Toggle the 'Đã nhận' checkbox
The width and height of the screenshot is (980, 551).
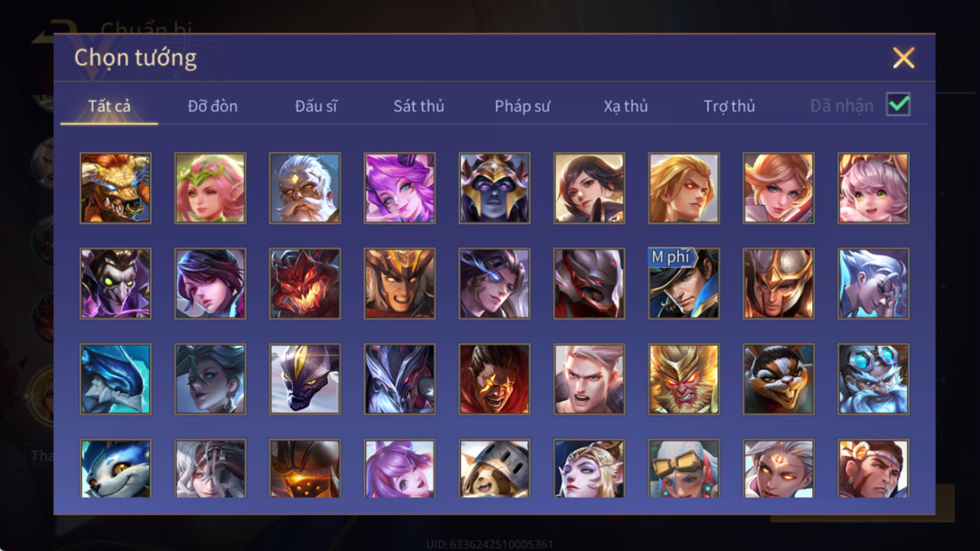pos(898,105)
